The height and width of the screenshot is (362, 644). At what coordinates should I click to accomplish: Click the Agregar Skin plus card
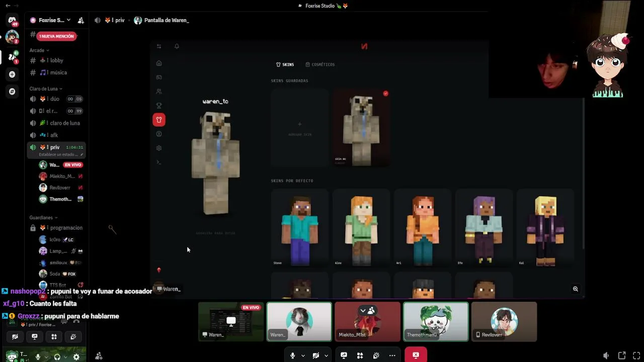300,128
